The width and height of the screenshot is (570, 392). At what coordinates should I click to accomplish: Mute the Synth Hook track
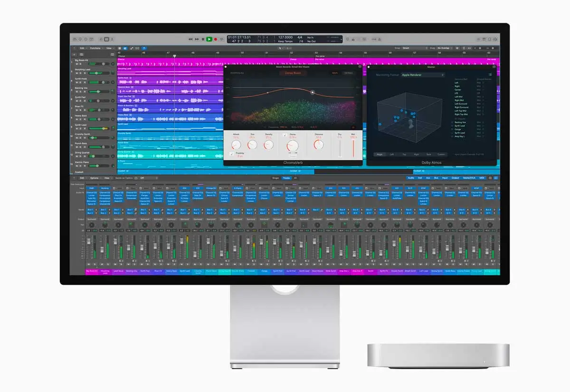coord(77,82)
